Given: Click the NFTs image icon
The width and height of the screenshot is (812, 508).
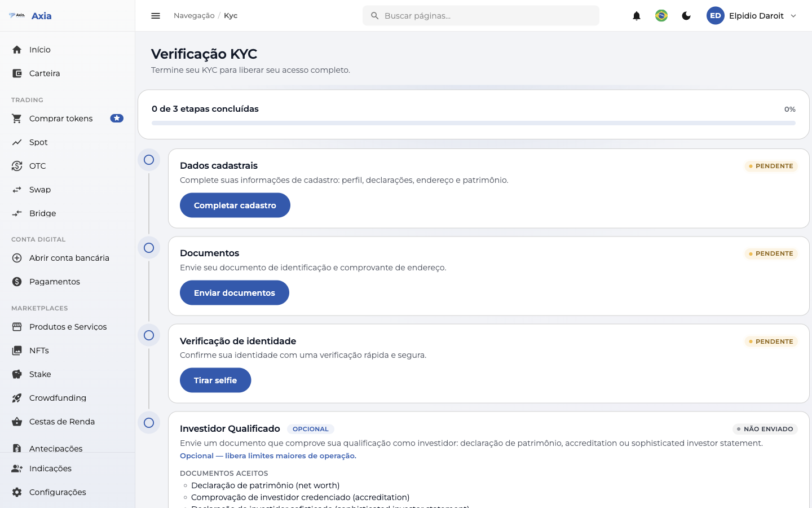Looking at the screenshot, I should point(17,351).
